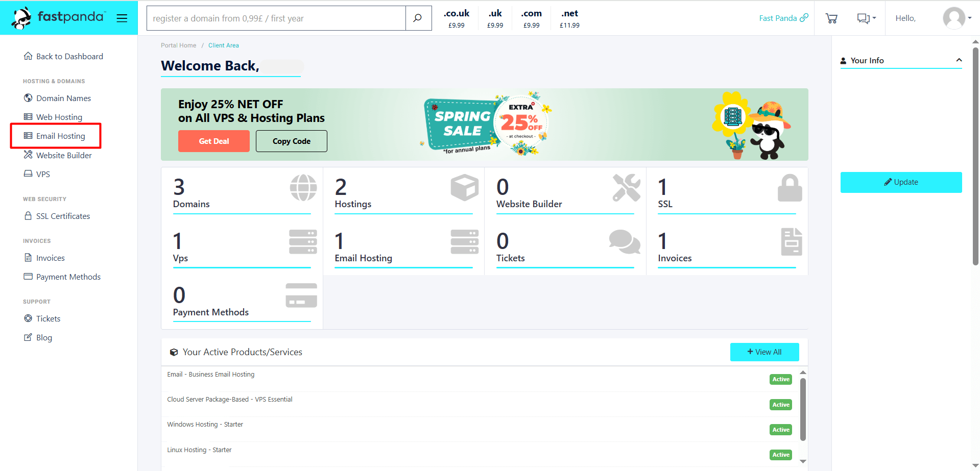Open the 1 Email Hosting stat
This screenshot has width=980, height=471.
[x=403, y=248]
